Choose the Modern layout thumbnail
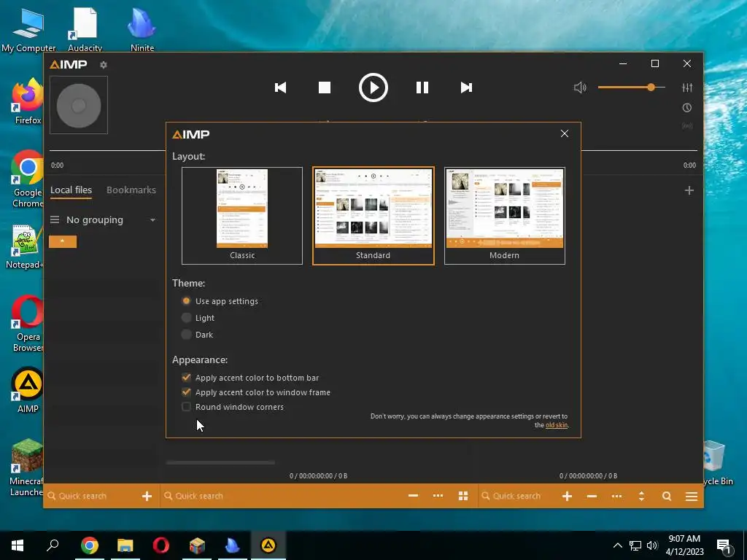The image size is (747, 560). coord(505,216)
